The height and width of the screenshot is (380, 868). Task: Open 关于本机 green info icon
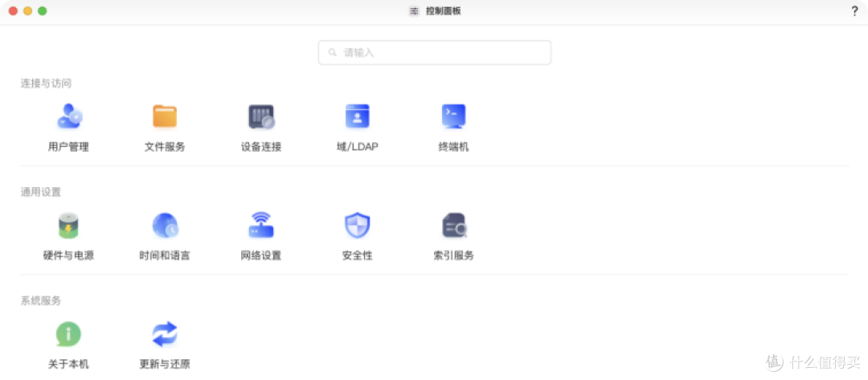(x=68, y=334)
